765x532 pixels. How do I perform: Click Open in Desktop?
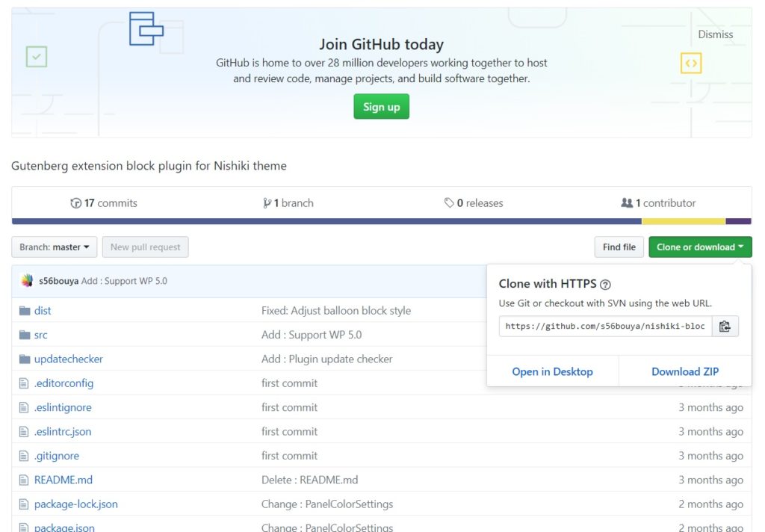tap(552, 371)
